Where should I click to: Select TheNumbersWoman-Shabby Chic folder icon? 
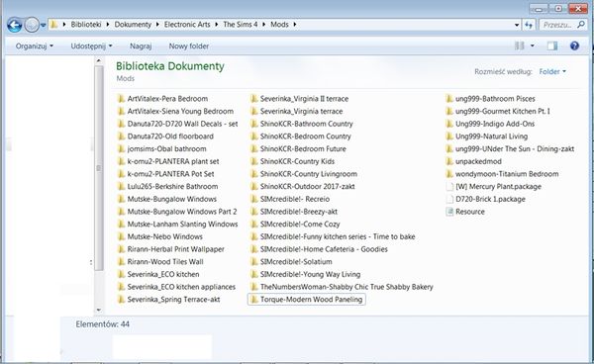tap(253, 287)
